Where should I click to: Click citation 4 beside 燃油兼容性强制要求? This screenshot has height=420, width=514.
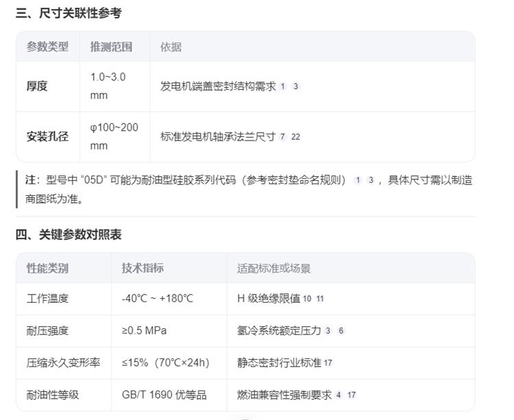339,395
